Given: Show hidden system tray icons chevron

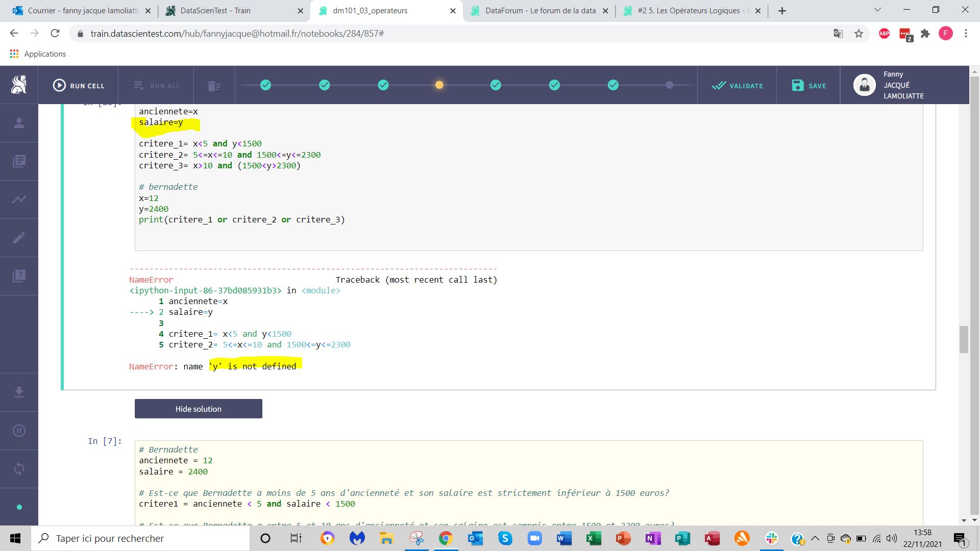Looking at the screenshot, I should coord(815,538).
